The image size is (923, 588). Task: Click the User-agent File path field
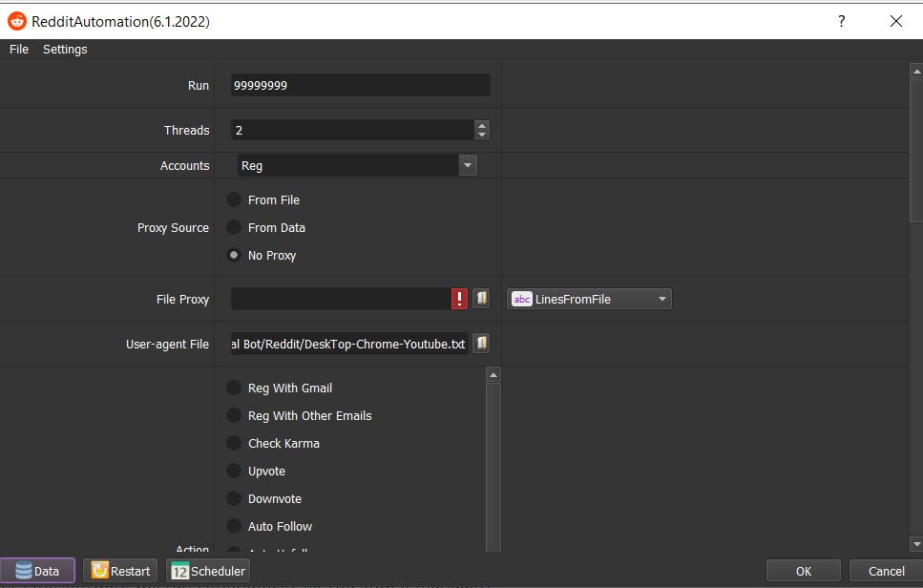coord(349,344)
